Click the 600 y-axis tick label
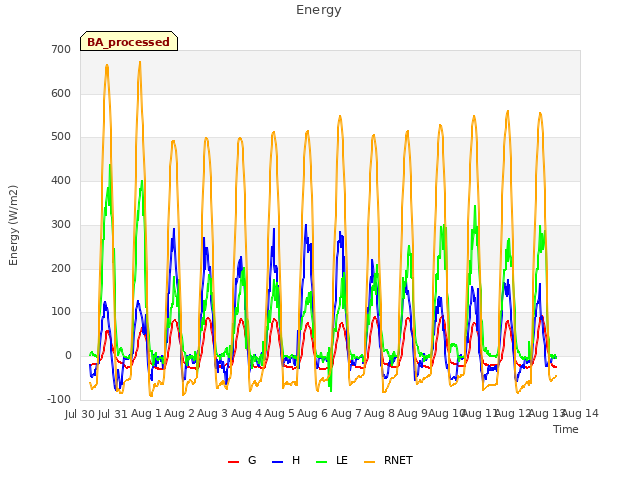The width and height of the screenshot is (640, 480). point(61,93)
